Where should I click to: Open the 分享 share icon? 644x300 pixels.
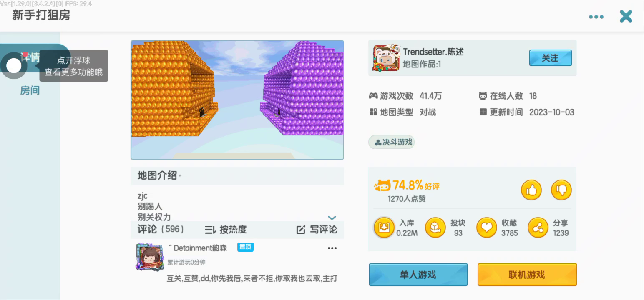pos(538,227)
